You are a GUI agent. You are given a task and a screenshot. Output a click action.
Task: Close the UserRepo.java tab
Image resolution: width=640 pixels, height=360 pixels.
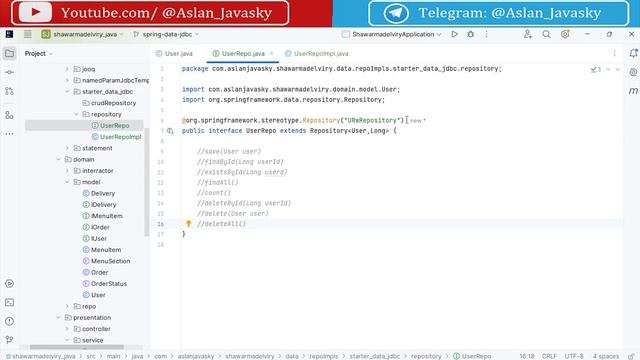pyautogui.click(x=271, y=53)
